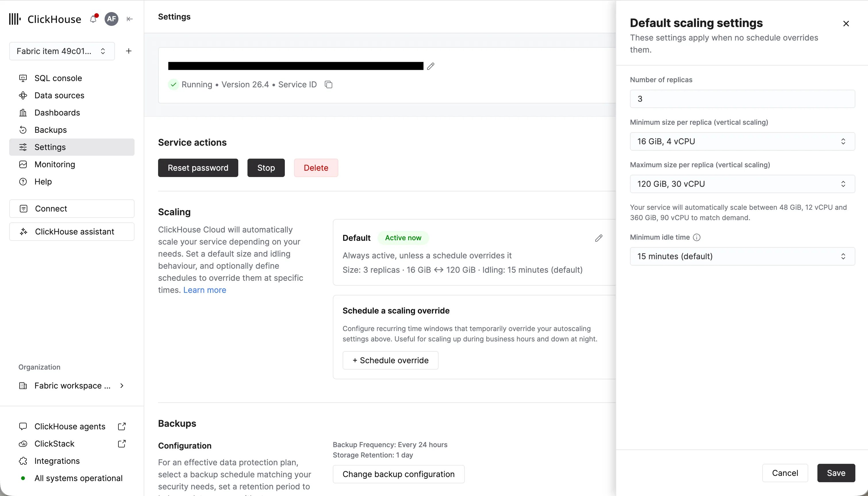Click Reset password button
The width and height of the screenshot is (868, 496).
tap(198, 168)
